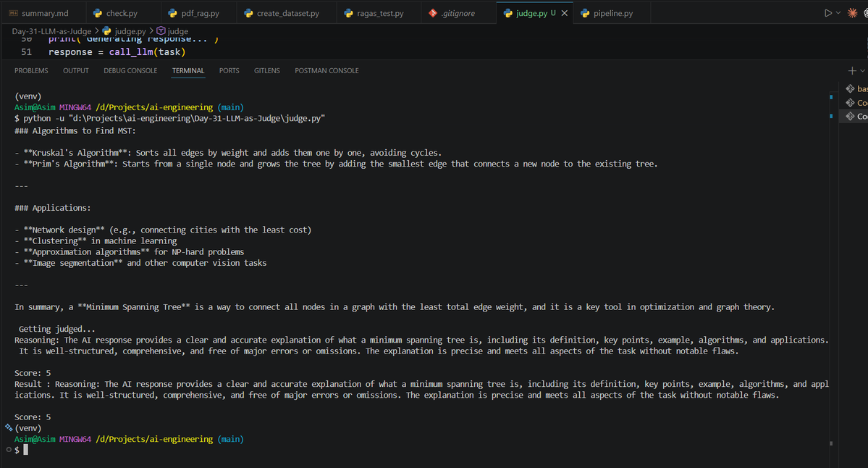Open the GITLENS panel tab

[x=267, y=71]
